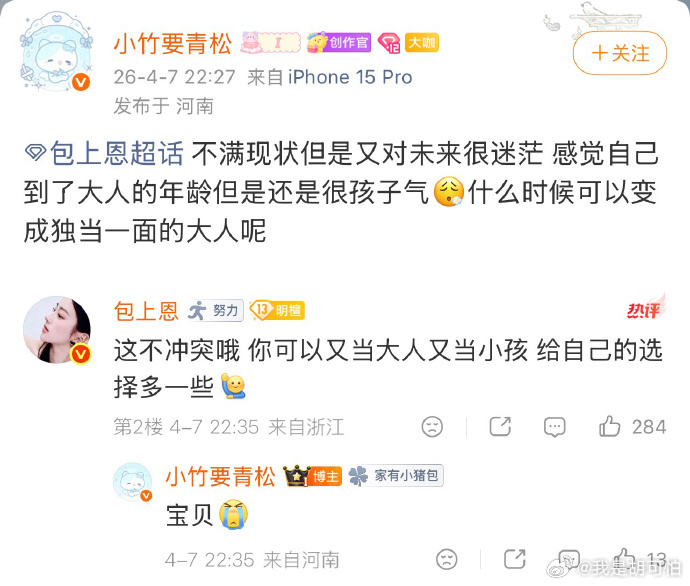
Task: Share the 宝贝 reply via forward icon
Action: (514, 559)
